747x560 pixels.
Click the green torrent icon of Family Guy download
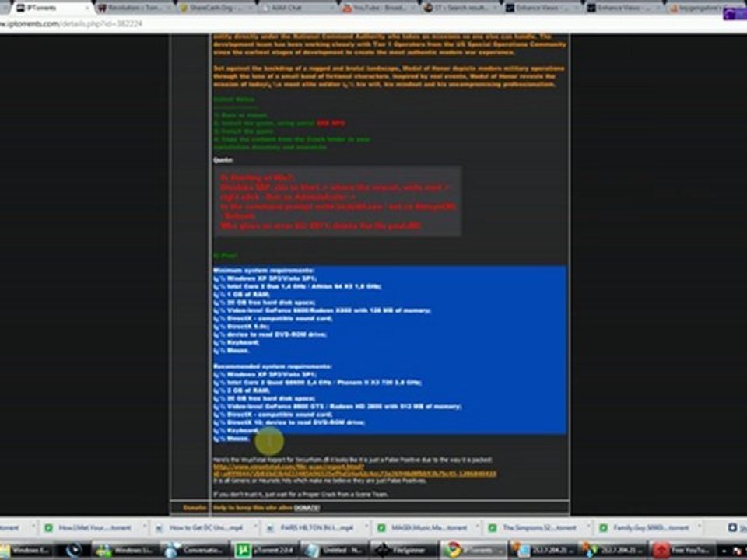(604, 527)
